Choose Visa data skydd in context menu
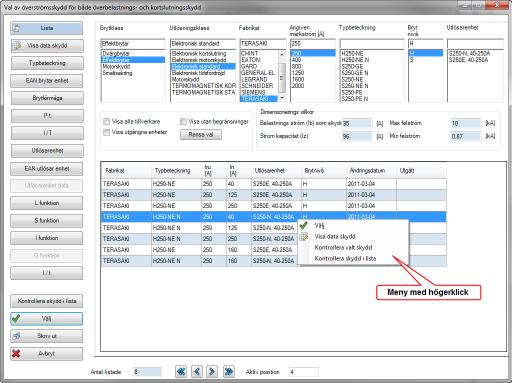This screenshot has height=383, width=512. 353,237
